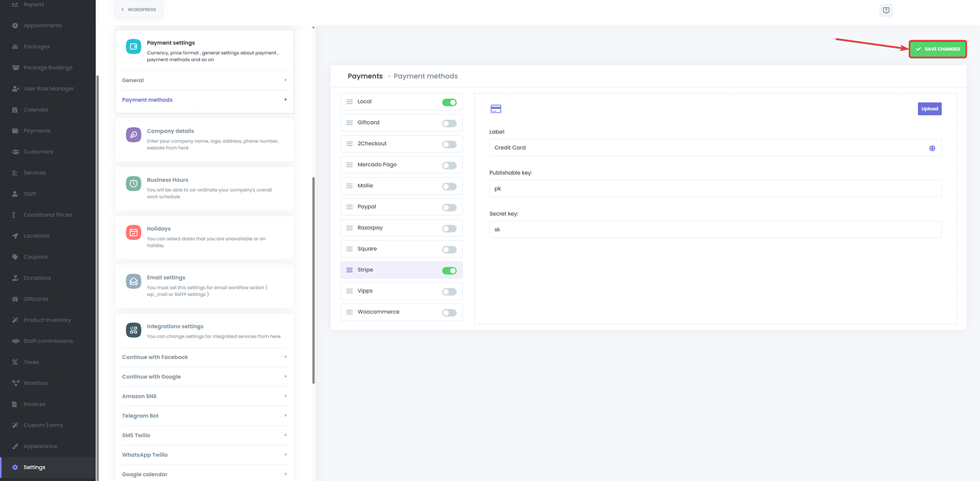
Task: Disable the Stripe payment toggle
Action: 449,271
